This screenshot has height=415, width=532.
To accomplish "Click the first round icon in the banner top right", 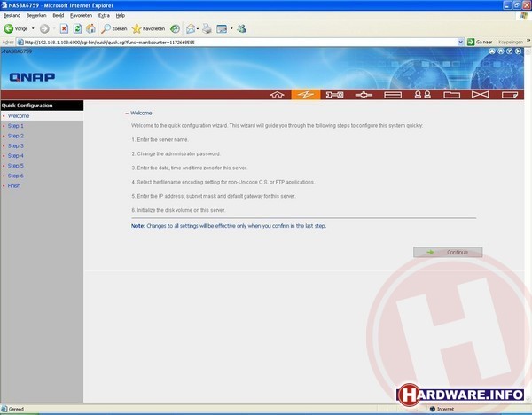I will 492,51.
